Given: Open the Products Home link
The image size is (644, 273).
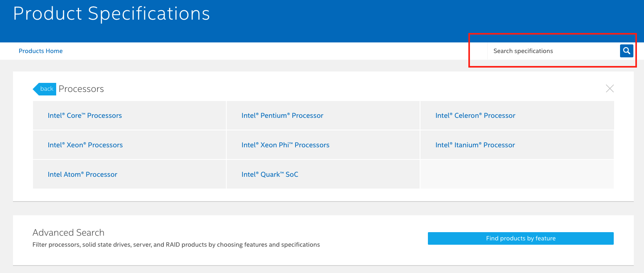Looking at the screenshot, I should click(41, 51).
